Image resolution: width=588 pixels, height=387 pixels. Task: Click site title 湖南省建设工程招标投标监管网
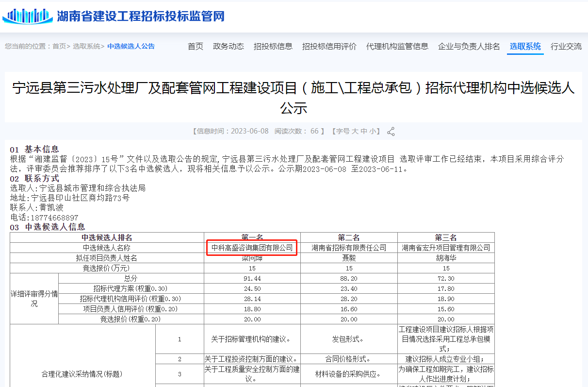(x=141, y=16)
